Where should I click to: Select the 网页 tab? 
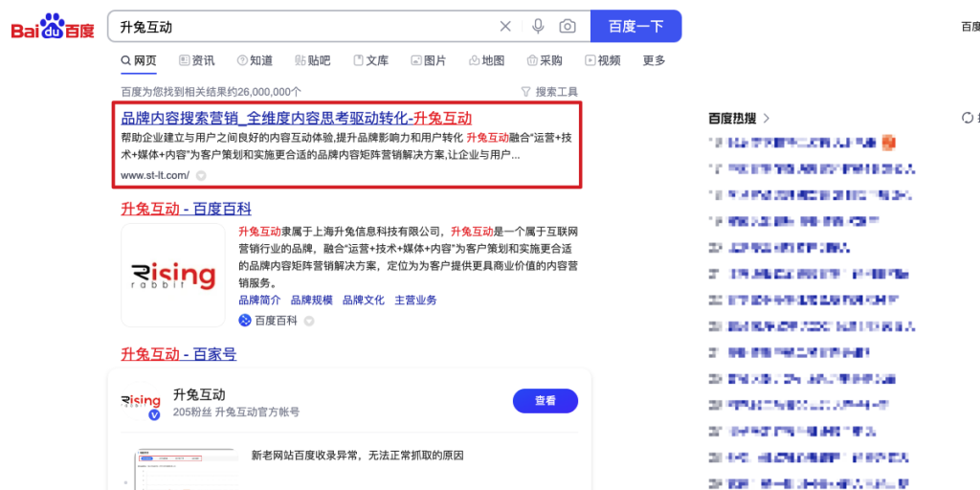139,60
